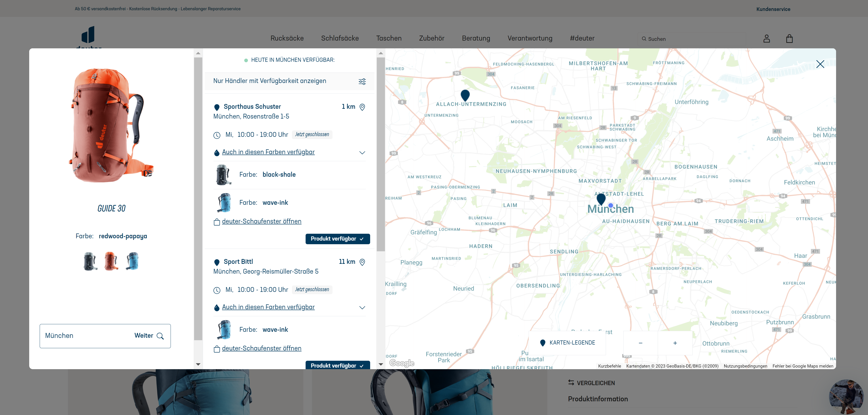Open deuter-Schaufenster for Sport Bittl
The height and width of the screenshot is (415, 868).
(x=262, y=348)
